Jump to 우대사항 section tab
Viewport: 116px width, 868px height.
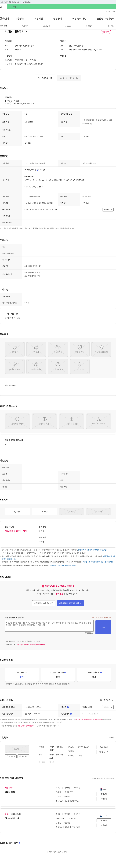47,26
